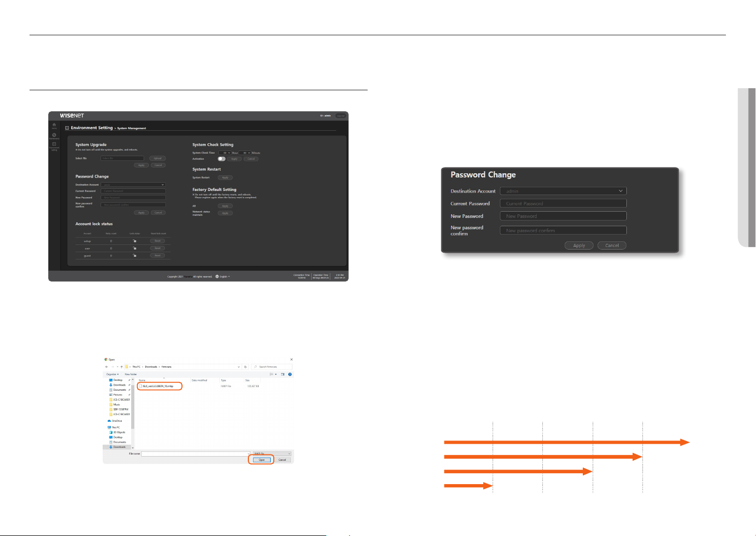This screenshot has width=756, height=536.
Task: Click Upload button in System Upgrade
Action: coord(158,158)
